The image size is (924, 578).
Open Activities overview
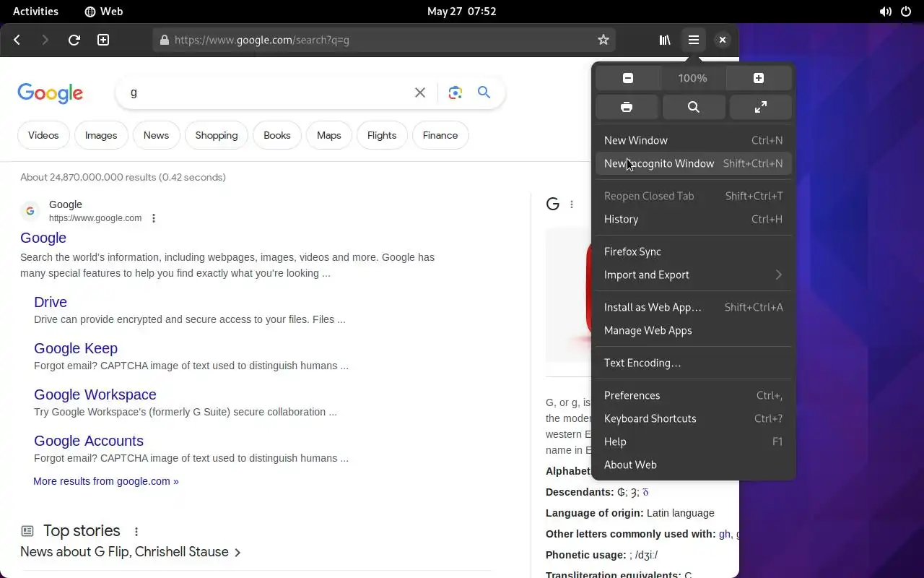coord(35,12)
